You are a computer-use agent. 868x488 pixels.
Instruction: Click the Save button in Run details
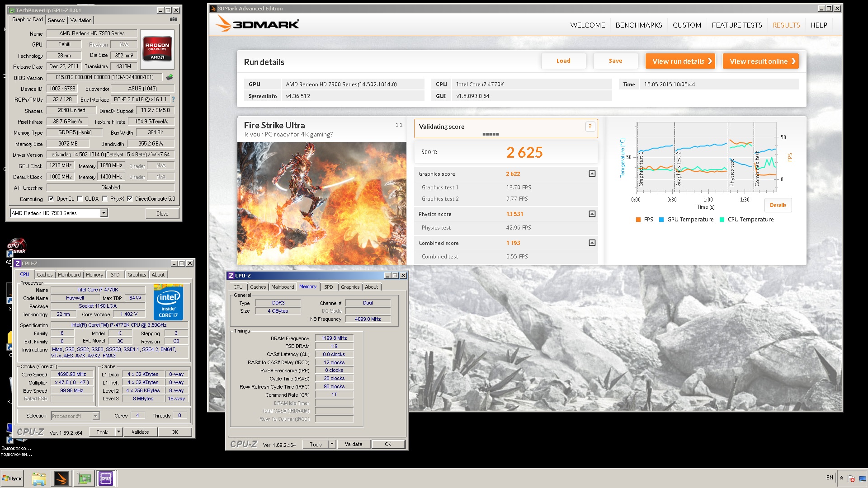615,61
